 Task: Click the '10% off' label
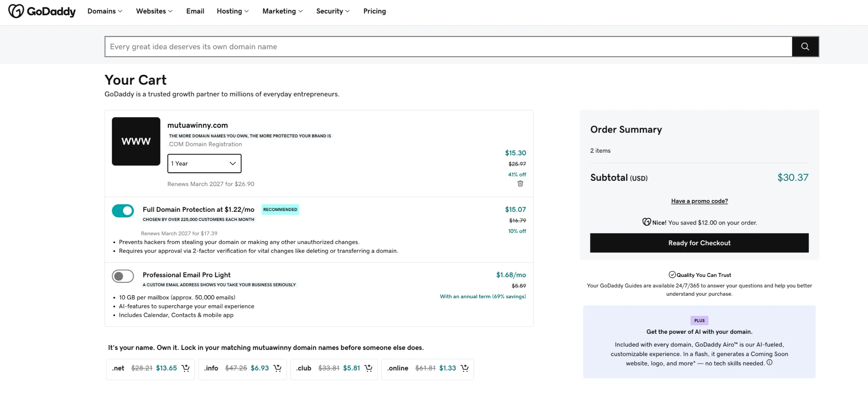[x=517, y=231]
